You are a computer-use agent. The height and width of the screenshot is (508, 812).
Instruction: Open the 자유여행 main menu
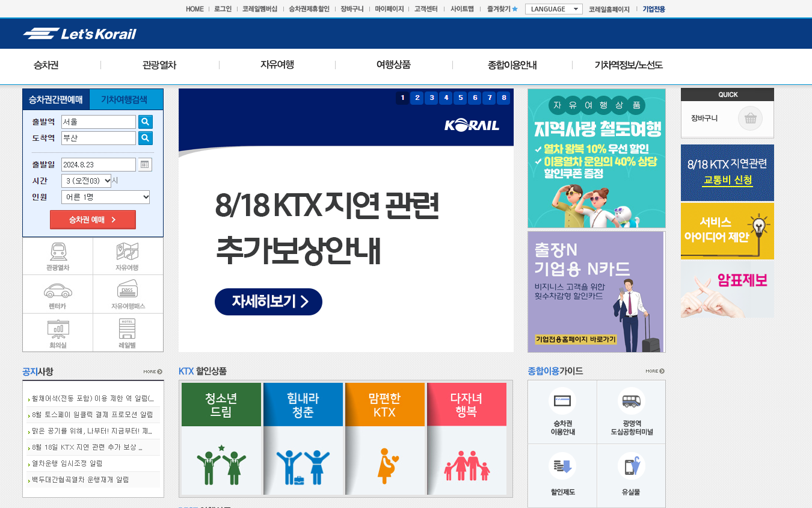tap(277, 65)
